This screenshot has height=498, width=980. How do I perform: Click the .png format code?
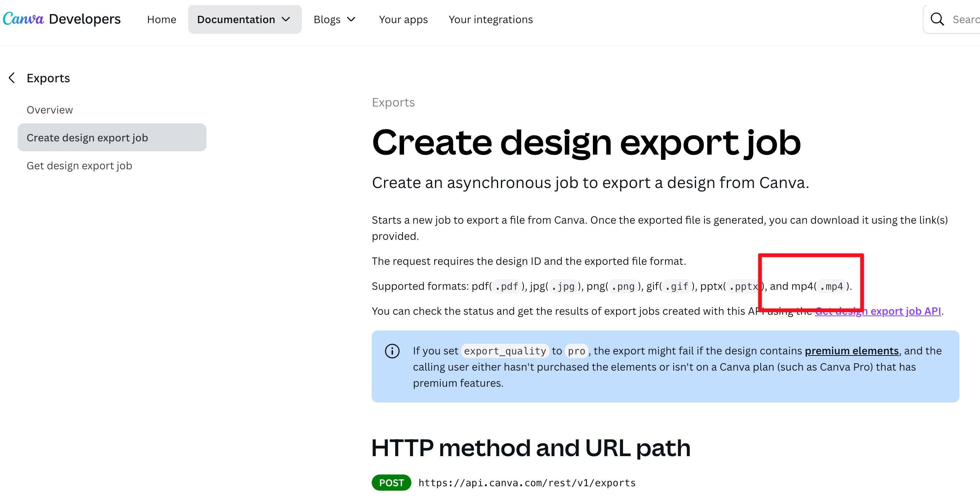pos(623,286)
